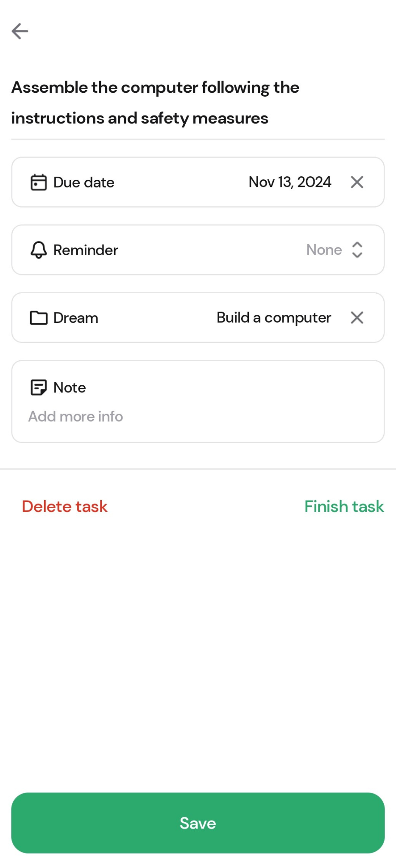
Task: Click the bell icon next to Reminder
Action: (x=39, y=250)
